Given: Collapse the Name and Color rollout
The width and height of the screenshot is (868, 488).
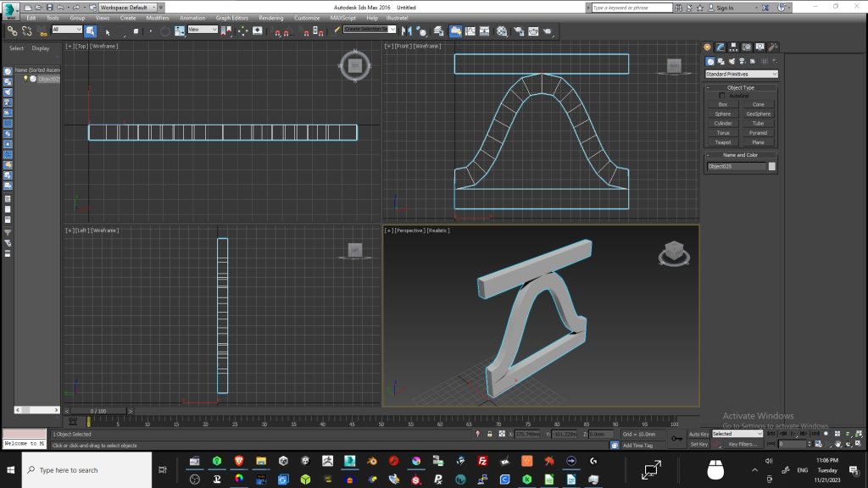Looking at the screenshot, I should [741, 155].
